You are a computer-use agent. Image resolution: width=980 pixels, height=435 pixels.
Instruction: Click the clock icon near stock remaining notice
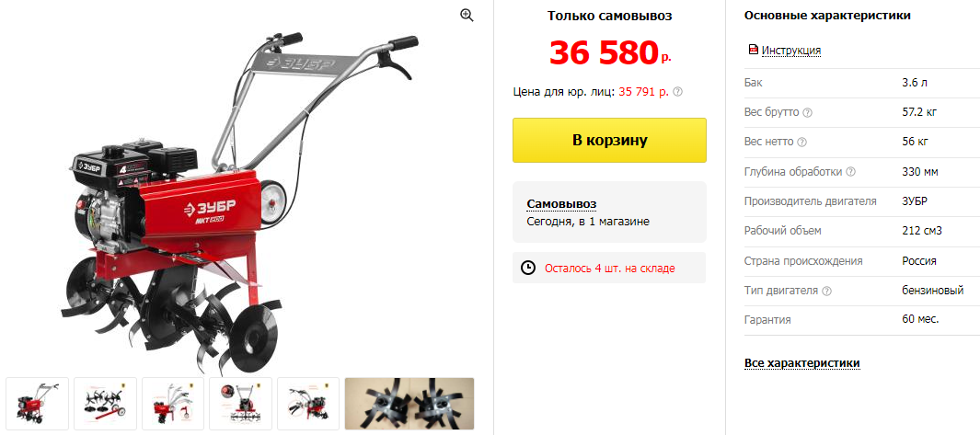pos(528,269)
